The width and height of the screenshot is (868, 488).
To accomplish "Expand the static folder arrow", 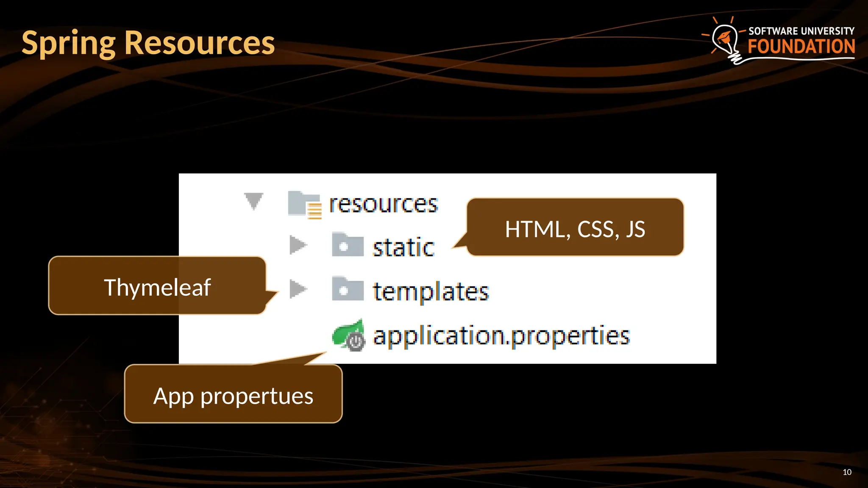I will (x=298, y=245).
